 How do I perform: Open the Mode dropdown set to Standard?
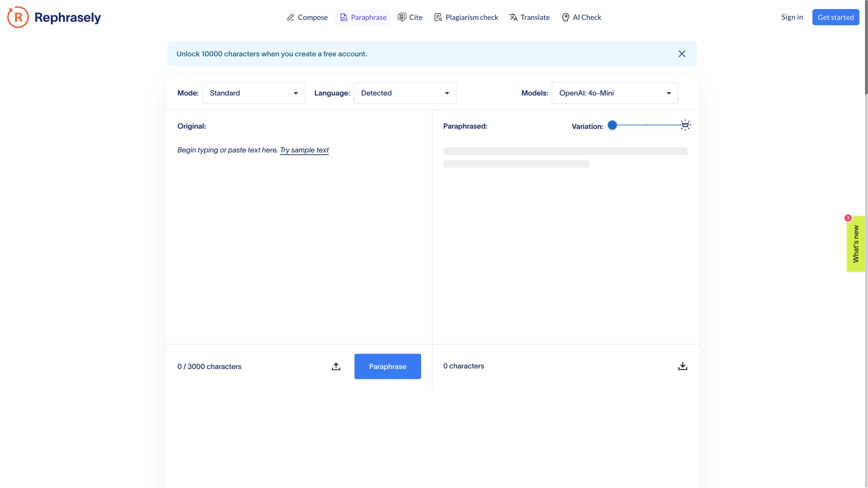click(x=253, y=93)
